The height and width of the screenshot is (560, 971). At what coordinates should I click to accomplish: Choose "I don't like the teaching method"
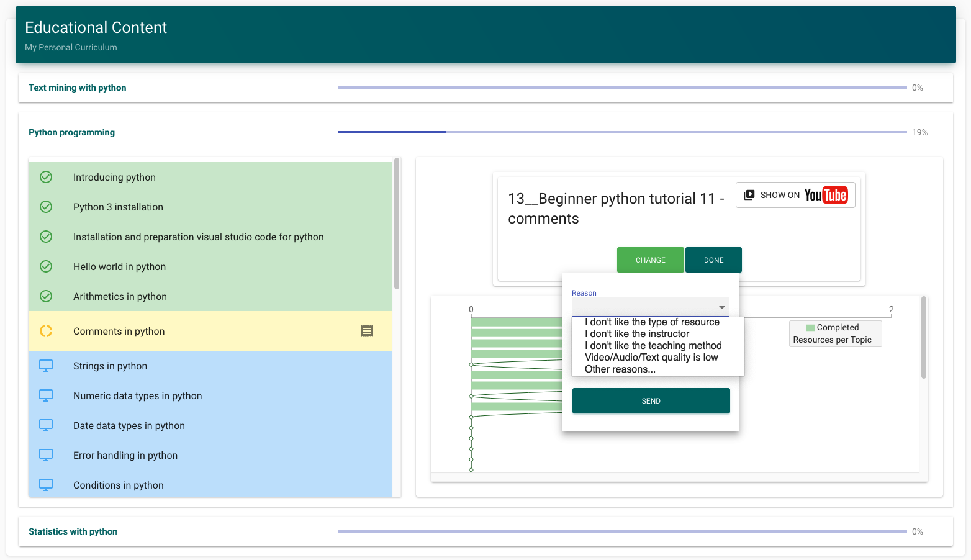tap(653, 346)
